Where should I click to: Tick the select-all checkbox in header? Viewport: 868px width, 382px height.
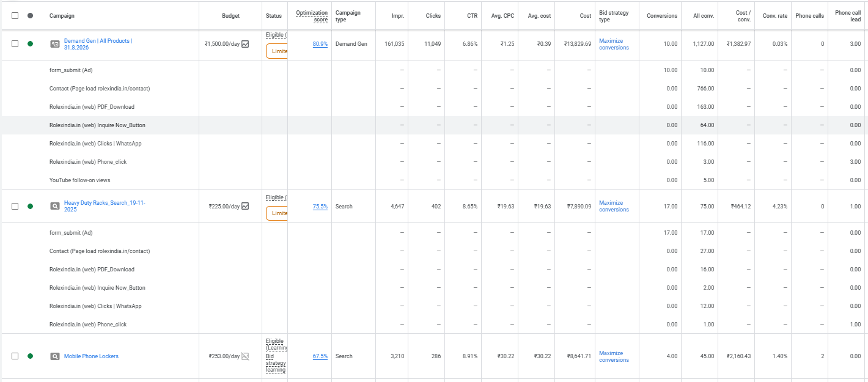click(x=15, y=15)
